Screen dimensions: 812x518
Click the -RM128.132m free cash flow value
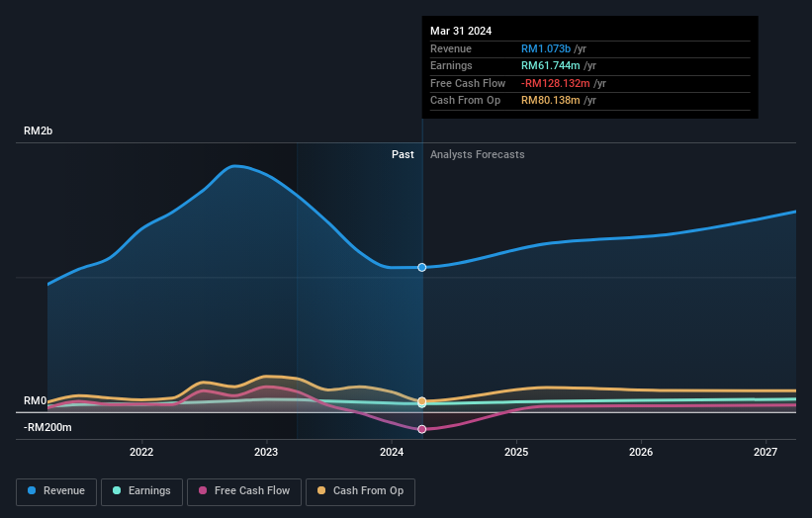(555, 83)
